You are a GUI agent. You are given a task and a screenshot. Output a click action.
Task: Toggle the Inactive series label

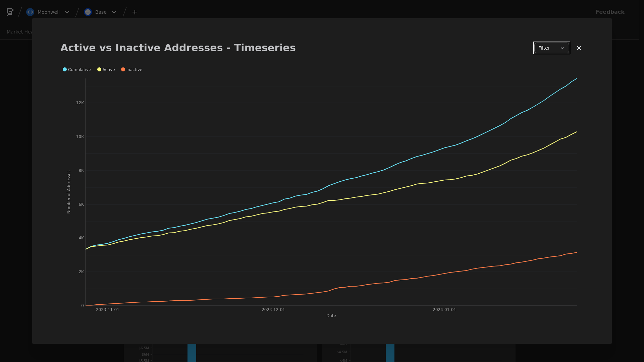click(x=134, y=70)
